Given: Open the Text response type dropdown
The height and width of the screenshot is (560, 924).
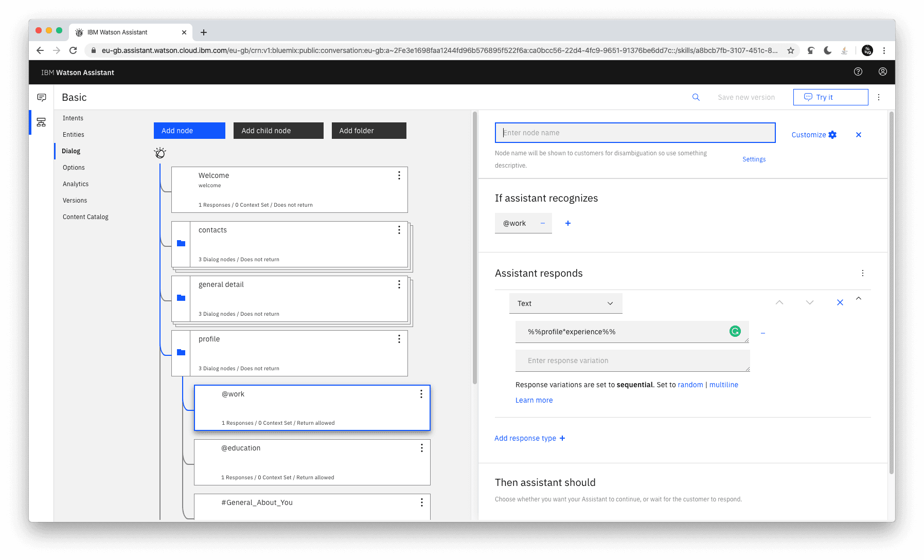Looking at the screenshot, I should pyautogui.click(x=565, y=303).
